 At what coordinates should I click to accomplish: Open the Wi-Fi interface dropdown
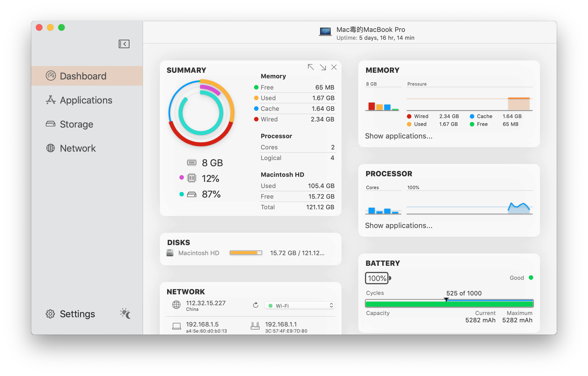[299, 305]
